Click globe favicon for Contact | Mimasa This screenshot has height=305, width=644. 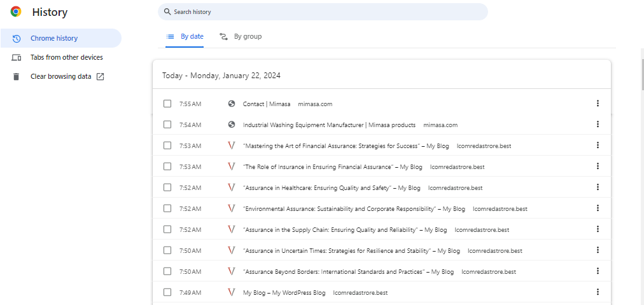click(x=232, y=104)
